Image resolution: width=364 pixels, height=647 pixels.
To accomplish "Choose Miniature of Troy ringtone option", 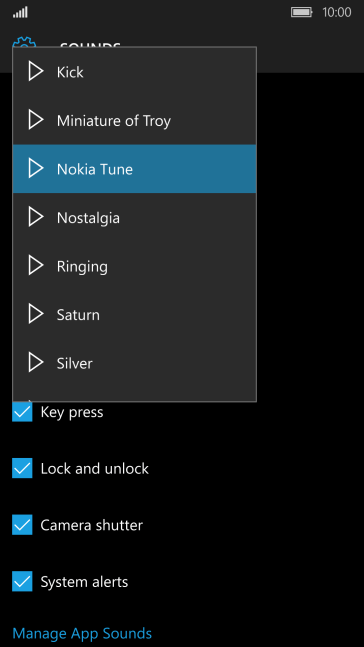I will click(x=135, y=120).
